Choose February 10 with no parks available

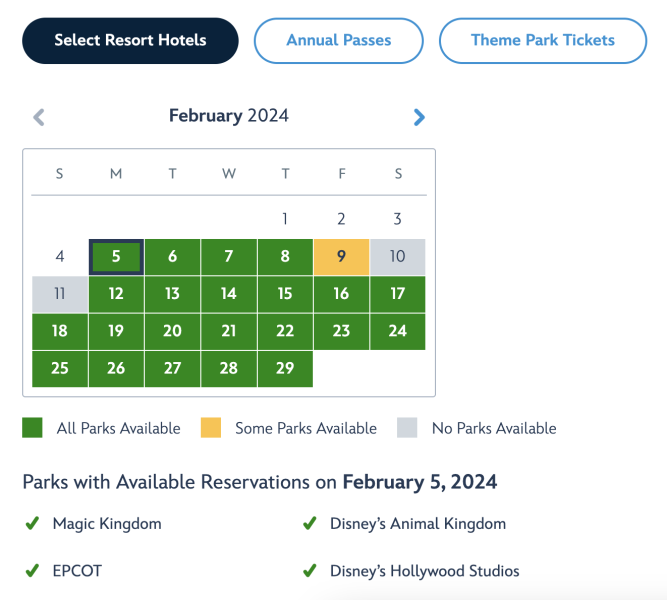click(397, 257)
